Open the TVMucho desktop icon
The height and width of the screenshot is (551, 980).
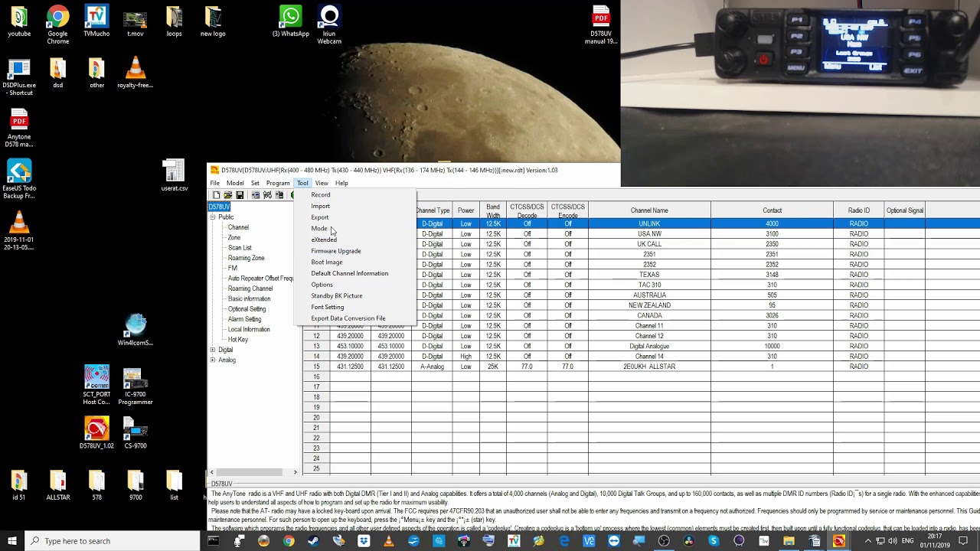[x=96, y=21]
